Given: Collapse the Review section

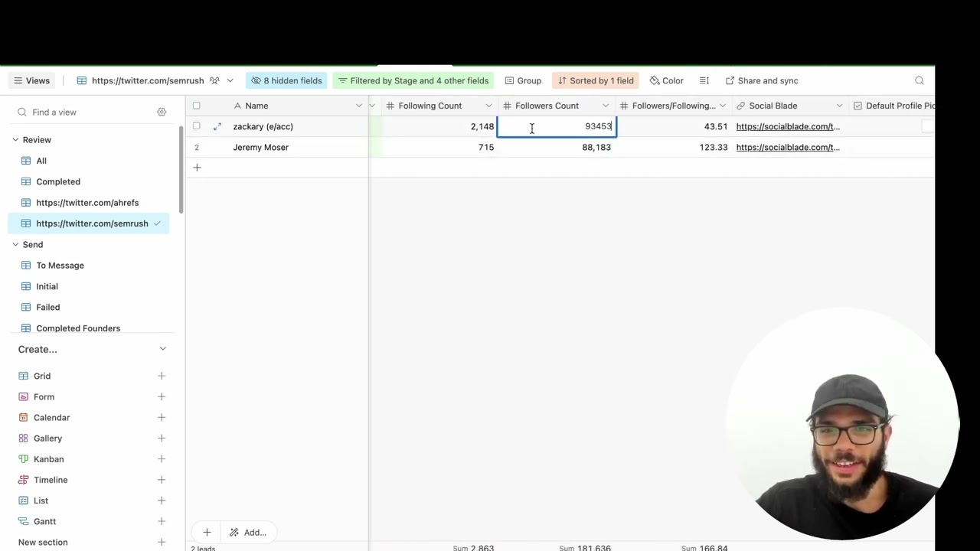Looking at the screenshot, I should [15, 140].
